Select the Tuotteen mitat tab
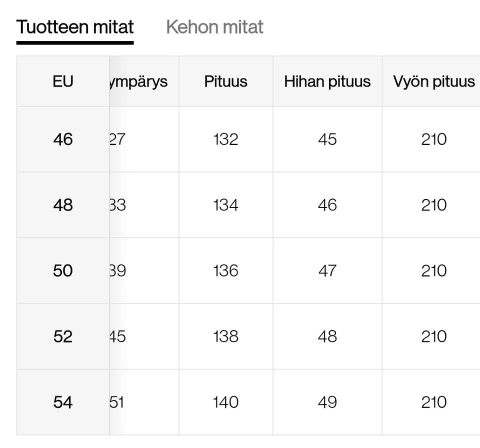This screenshot has width=480, height=448. point(75,27)
